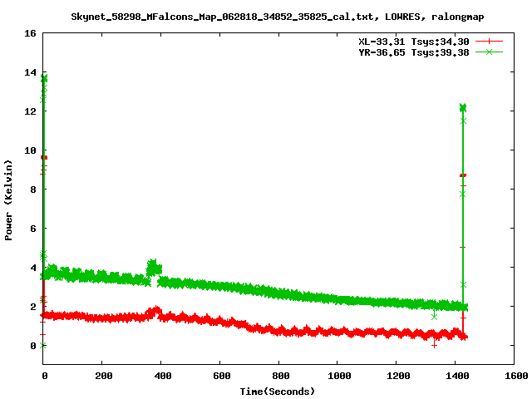Click the x-axis tick label 1000
Viewport: 532px width, 399px height.
point(339,376)
